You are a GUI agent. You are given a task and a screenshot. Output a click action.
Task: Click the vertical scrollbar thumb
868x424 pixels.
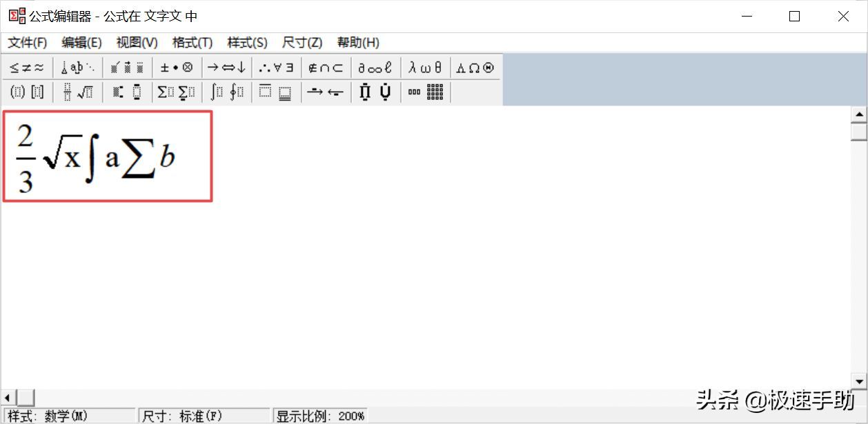pyautogui.click(x=859, y=131)
